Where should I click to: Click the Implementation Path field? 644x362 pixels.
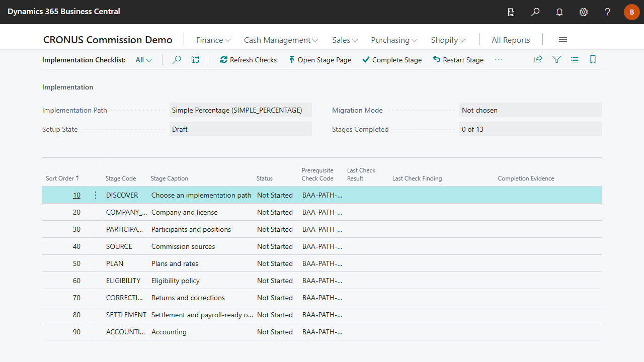click(x=240, y=110)
